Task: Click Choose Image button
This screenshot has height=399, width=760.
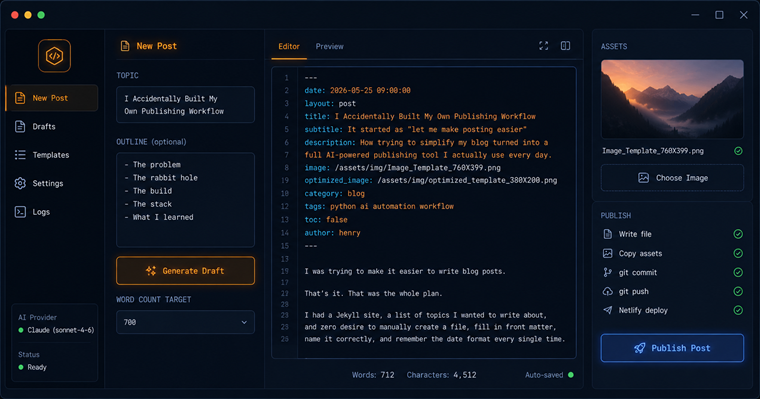Action: coord(672,178)
